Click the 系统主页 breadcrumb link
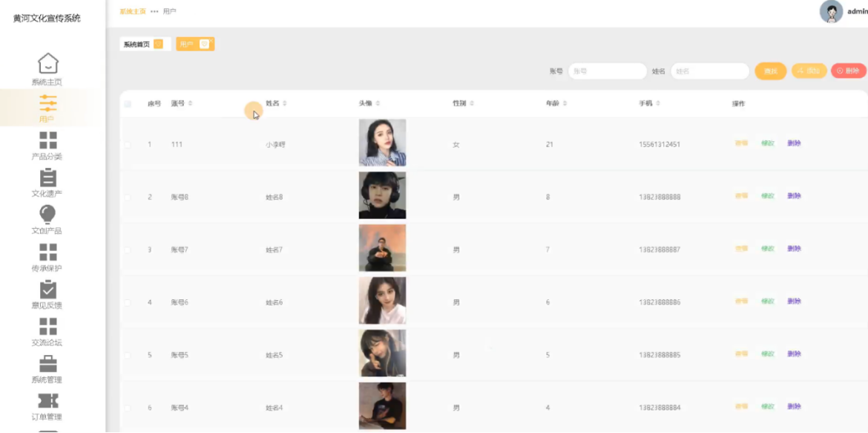Image resolution: width=868 pixels, height=433 pixels. pyautogui.click(x=133, y=11)
